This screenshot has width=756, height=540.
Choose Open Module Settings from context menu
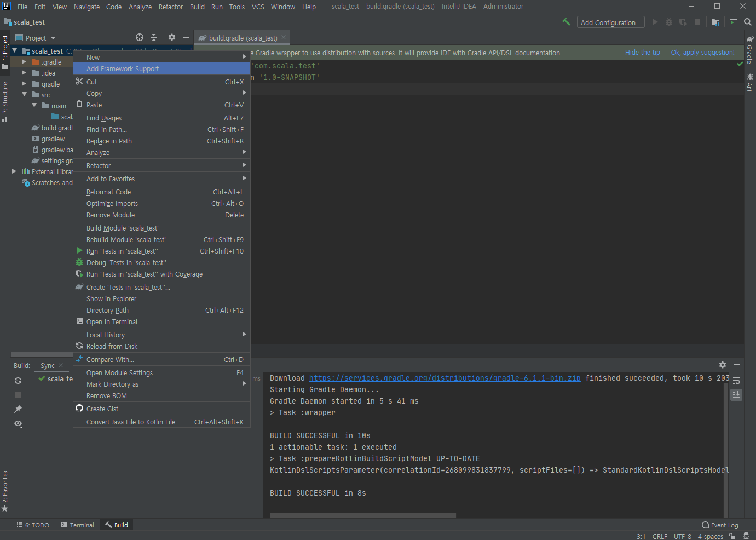tap(119, 372)
